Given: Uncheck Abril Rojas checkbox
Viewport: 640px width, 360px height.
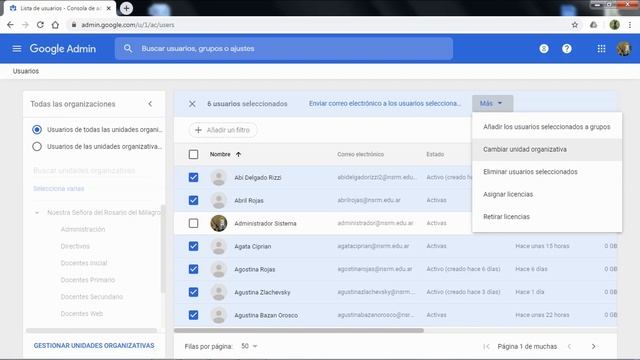Looking at the screenshot, I should click(x=193, y=200).
